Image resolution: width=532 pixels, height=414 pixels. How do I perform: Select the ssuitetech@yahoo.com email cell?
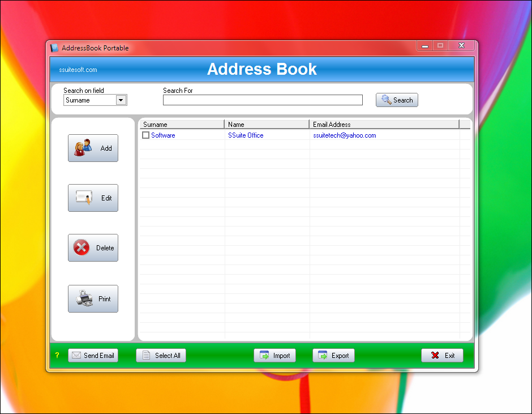tap(344, 135)
